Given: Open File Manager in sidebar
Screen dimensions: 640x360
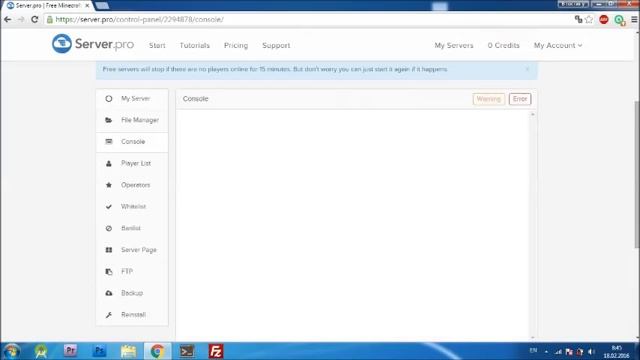Looking at the screenshot, I should pyautogui.click(x=132, y=120).
